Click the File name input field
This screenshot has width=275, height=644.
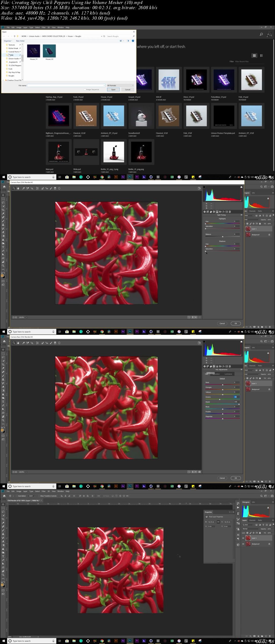pyautogui.click(x=66, y=86)
